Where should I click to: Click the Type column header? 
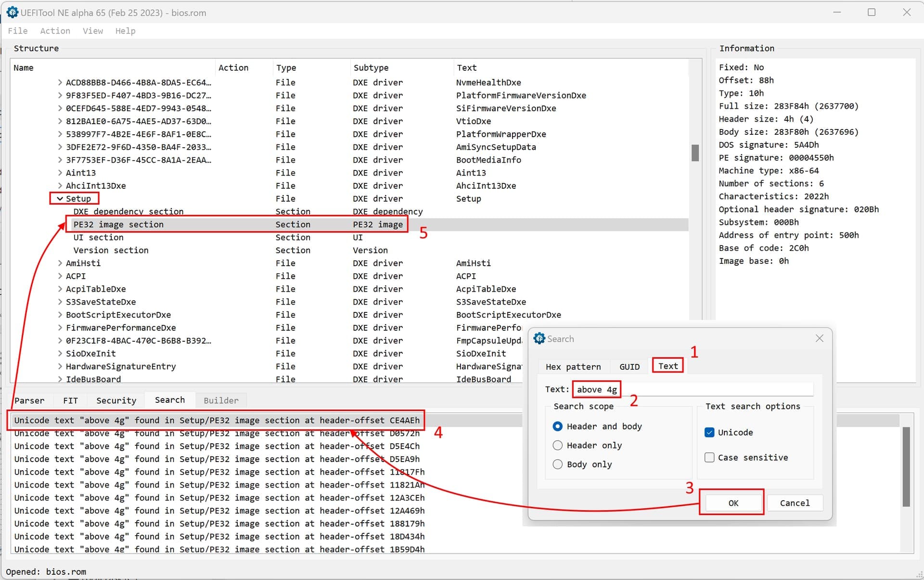[x=311, y=68]
